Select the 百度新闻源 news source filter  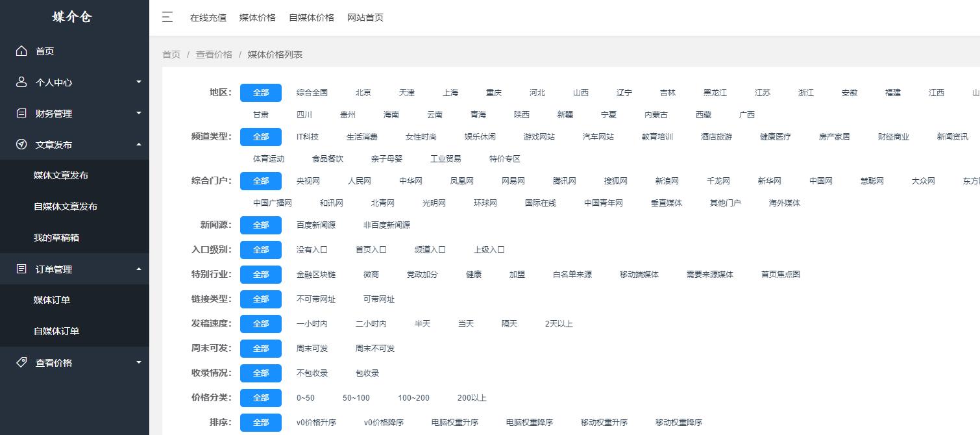point(317,225)
